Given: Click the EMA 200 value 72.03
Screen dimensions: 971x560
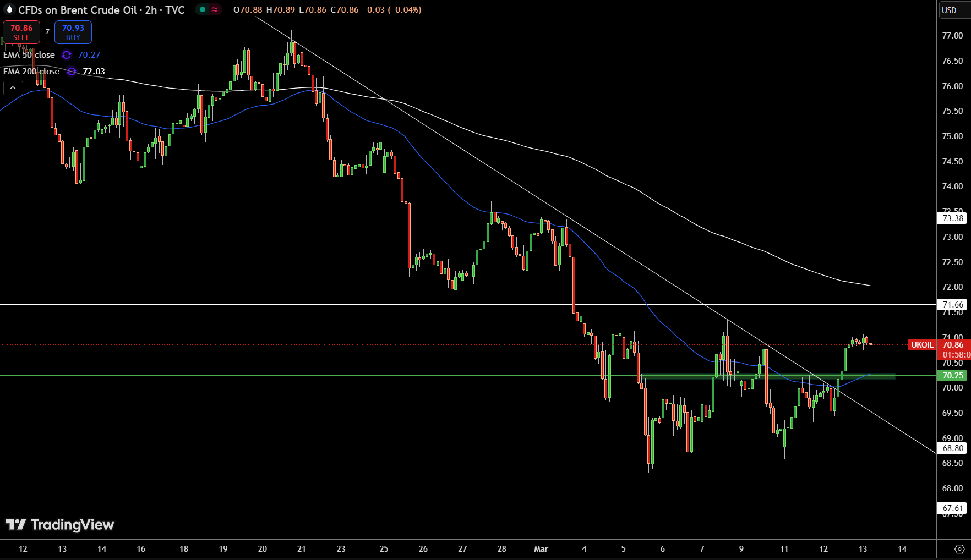Looking at the screenshot, I should [x=94, y=72].
